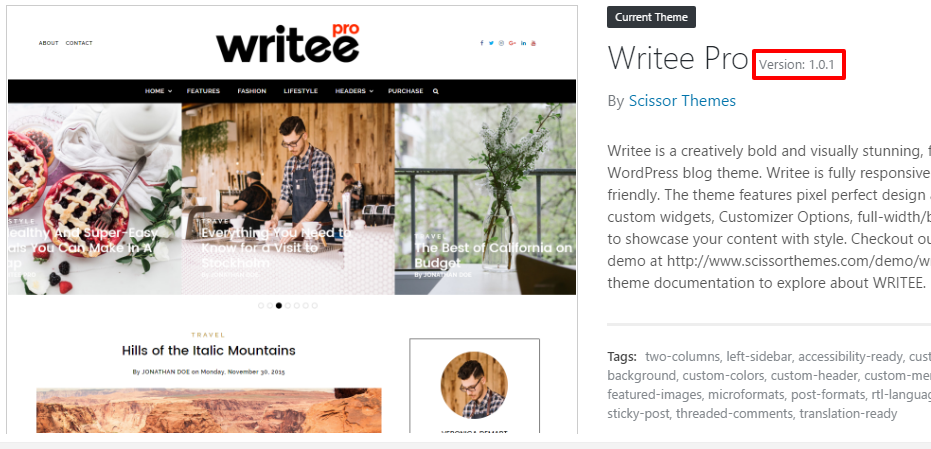
Task: Click the YouTube icon in header
Action: coord(534,43)
